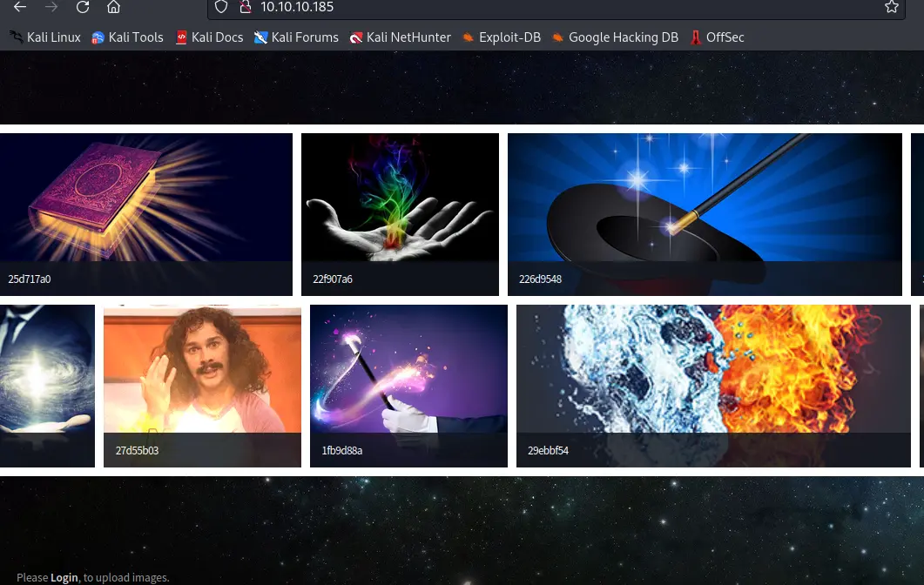The height and width of the screenshot is (585, 924).
Task: Open the Google Hacking DB bookmark label
Action: pos(624,37)
